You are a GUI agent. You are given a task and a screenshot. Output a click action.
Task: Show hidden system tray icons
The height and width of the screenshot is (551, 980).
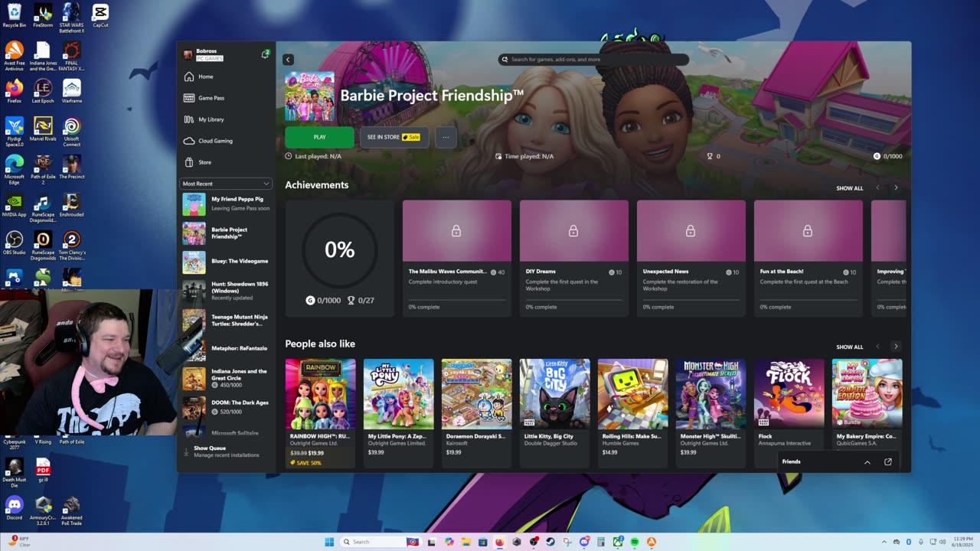pyautogui.click(x=886, y=541)
